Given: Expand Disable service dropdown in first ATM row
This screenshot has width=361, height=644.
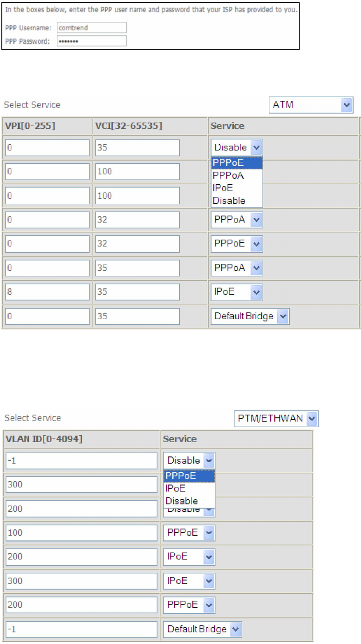Looking at the screenshot, I should click(237, 148).
